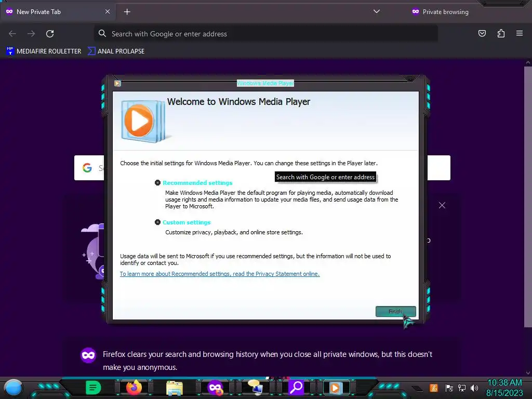Open the Privacy Statement online link

click(x=220, y=274)
